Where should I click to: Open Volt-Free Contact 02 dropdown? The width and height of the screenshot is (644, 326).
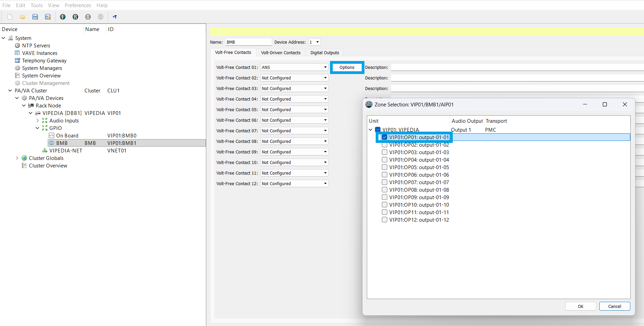tap(294, 78)
